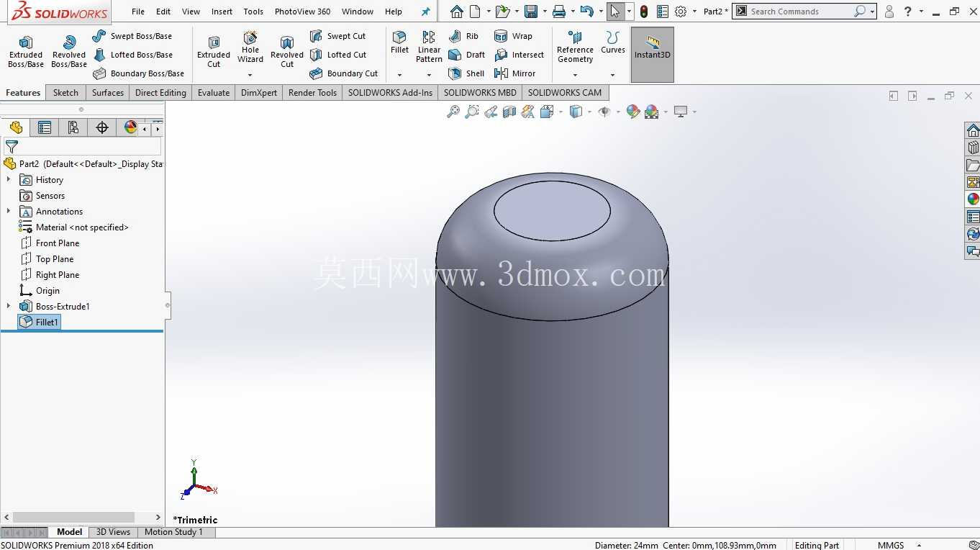
Task: Activate the Intersect tool
Action: [519, 55]
